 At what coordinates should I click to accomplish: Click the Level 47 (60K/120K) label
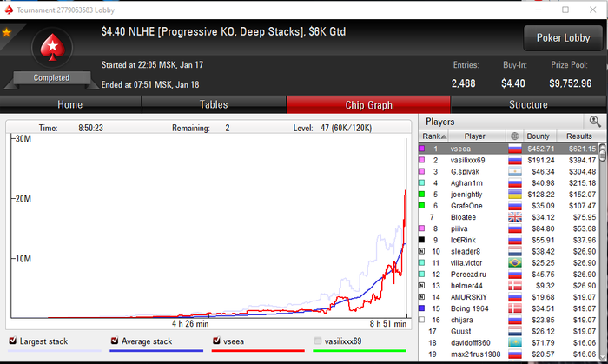tap(333, 128)
